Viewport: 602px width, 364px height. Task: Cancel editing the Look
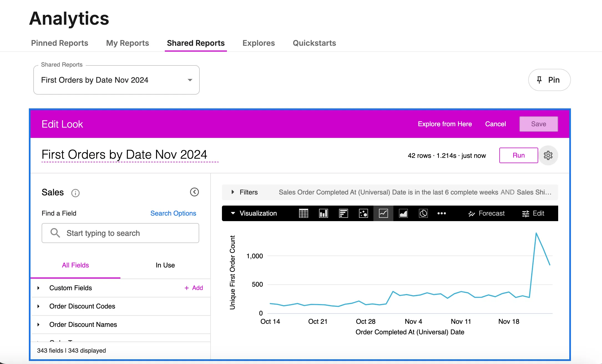[495, 124]
